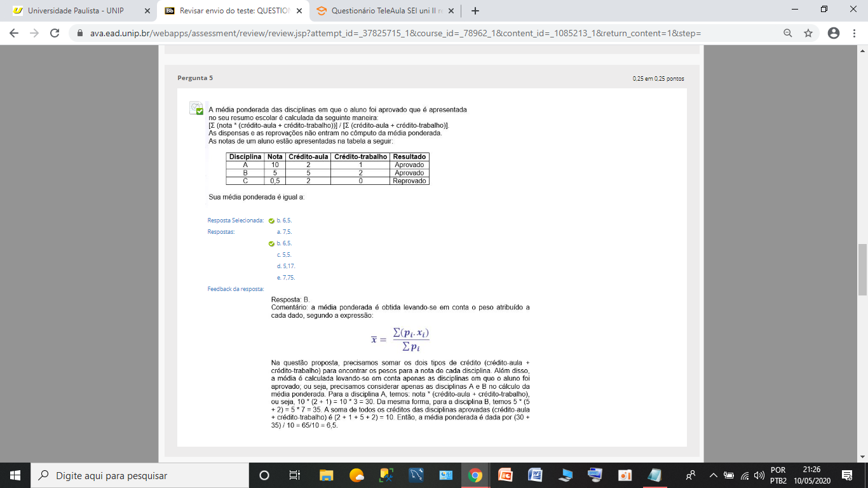Viewport: 868px width, 488px height.
Task: Open the Chrome profile avatar icon
Action: (x=834, y=33)
